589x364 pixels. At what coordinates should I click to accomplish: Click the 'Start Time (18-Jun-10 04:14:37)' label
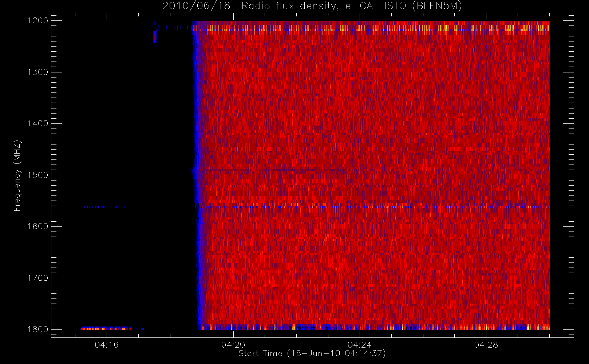point(312,353)
